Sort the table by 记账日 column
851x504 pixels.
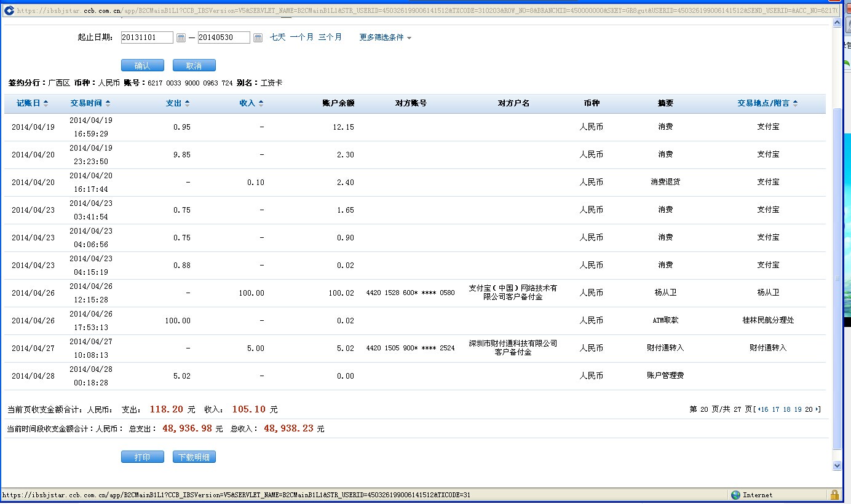click(32, 103)
